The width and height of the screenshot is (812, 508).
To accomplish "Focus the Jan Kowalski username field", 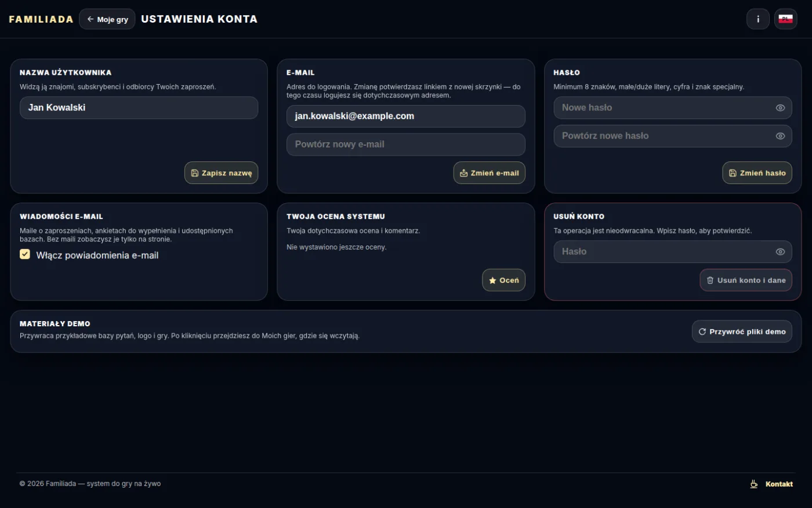I will point(139,108).
